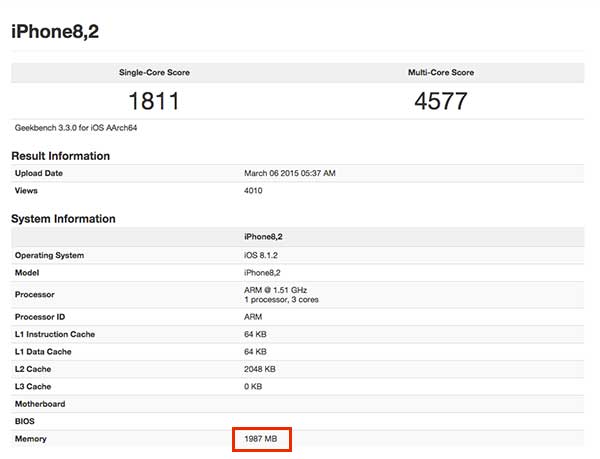Click the Views label

click(26, 190)
